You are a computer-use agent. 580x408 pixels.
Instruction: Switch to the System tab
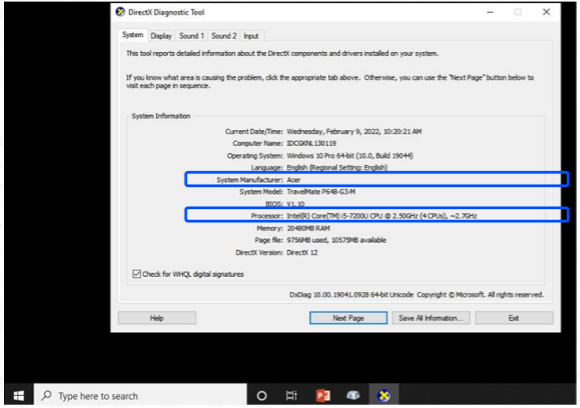pos(132,35)
